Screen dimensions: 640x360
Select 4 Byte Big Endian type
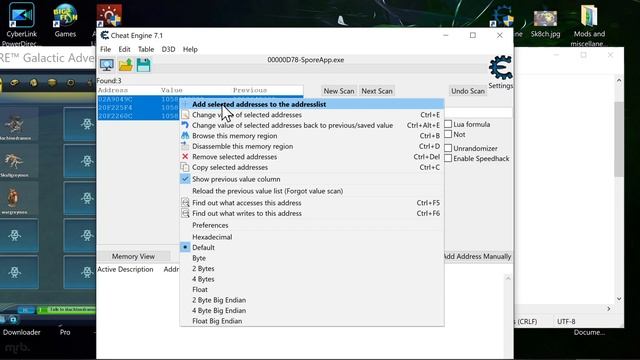(x=312, y=311)
